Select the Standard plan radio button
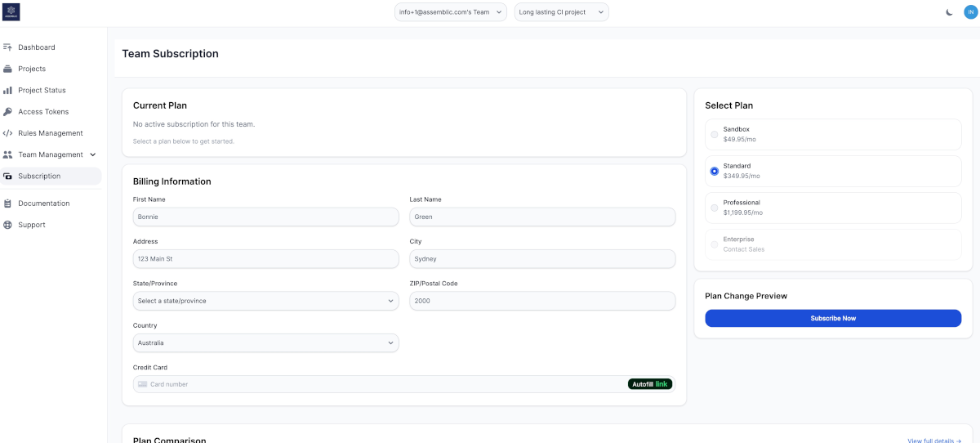This screenshot has height=443, width=980. [x=715, y=171]
